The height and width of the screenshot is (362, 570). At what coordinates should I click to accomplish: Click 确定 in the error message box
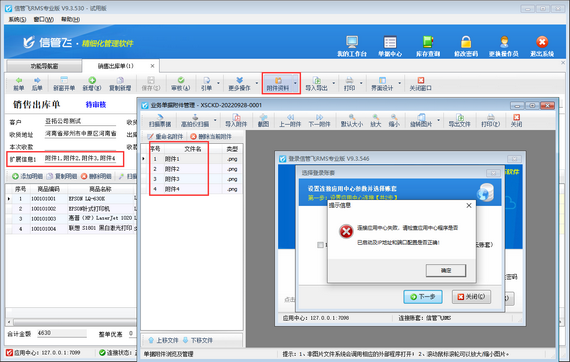pyautogui.click(x=446, y=270)
